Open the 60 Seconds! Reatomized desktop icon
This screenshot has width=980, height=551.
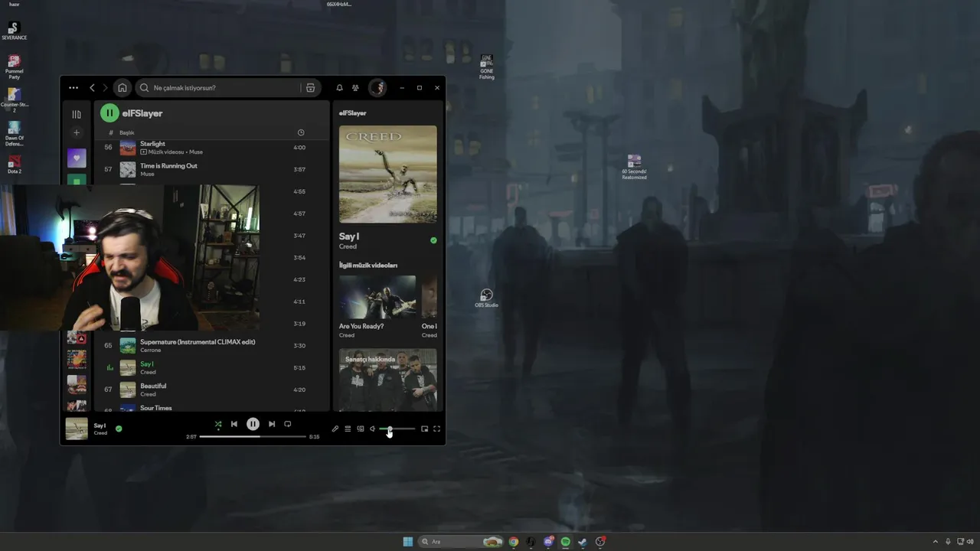pos(634,167)
